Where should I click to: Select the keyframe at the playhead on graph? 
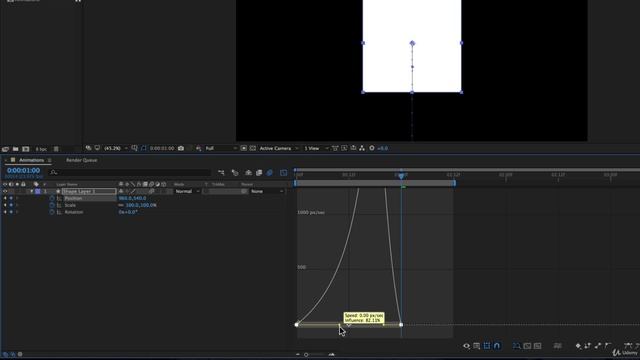click(x=401, y=325)
